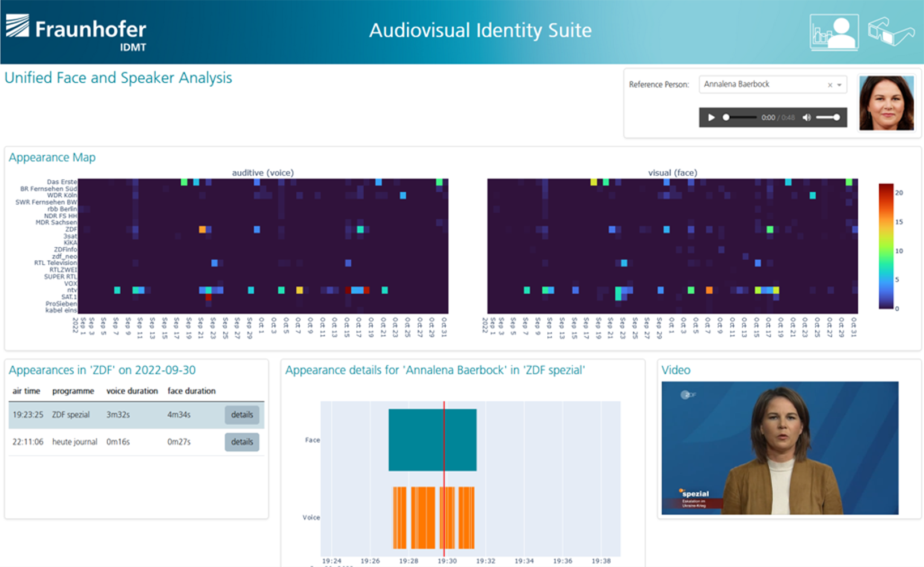Click the reference person portrait thumbnail
This screenshot has width=924, height=567.
click(886, 103)
